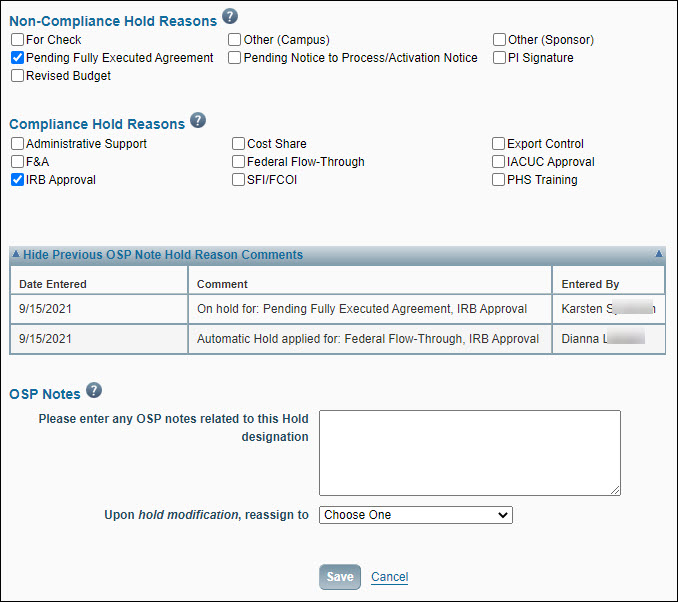Check Pending Notice to Process/Activation Notice
This screenshot has height=602, width=678.
tap(235, 58)
